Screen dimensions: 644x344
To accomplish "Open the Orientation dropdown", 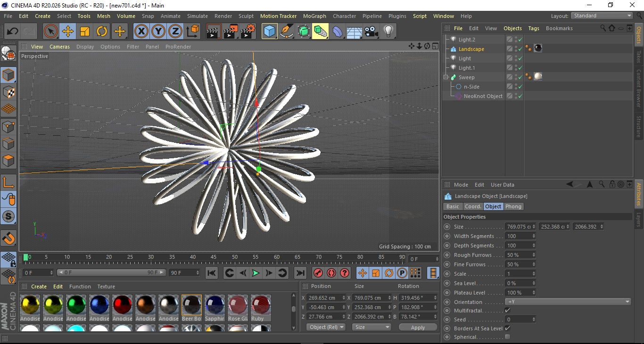I will click(568, 302).
